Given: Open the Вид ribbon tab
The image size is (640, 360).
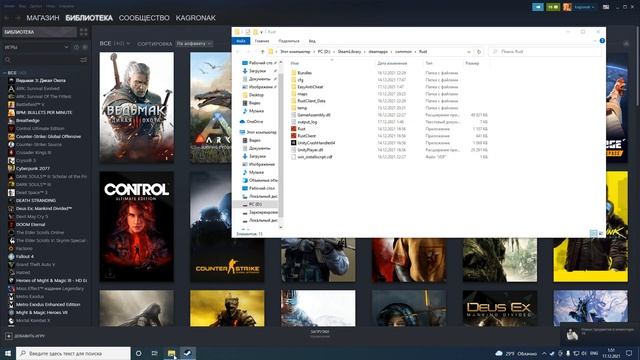Looking at the screenshot, I should (x=312, y=41).
